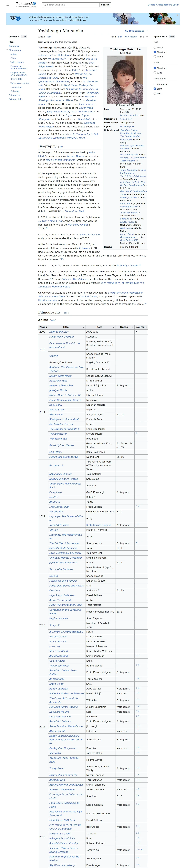Open Akame ga Kill! table link
This screenshot has width=186, height=868.
coord(58,731)
